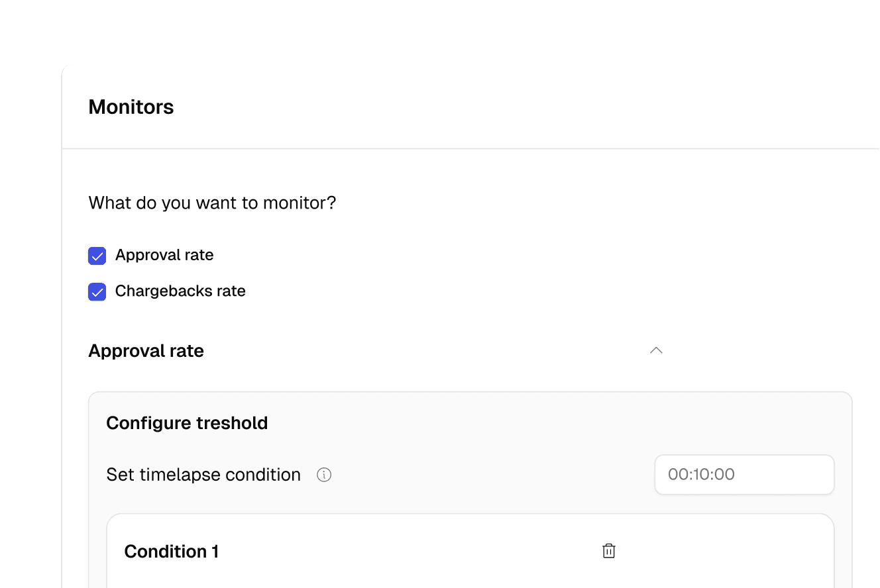Select the Condition 1 title
Screen dimensions: 880x588
(172, 552)
